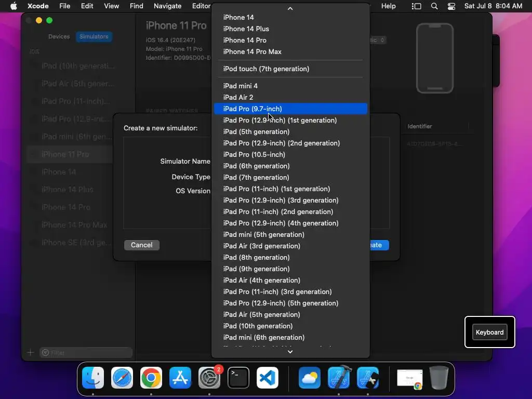This screenshot has width=532, height=399.
Task: Select iPad Pro (12.9-inch) (1st generation)
Action: (290, 120)
